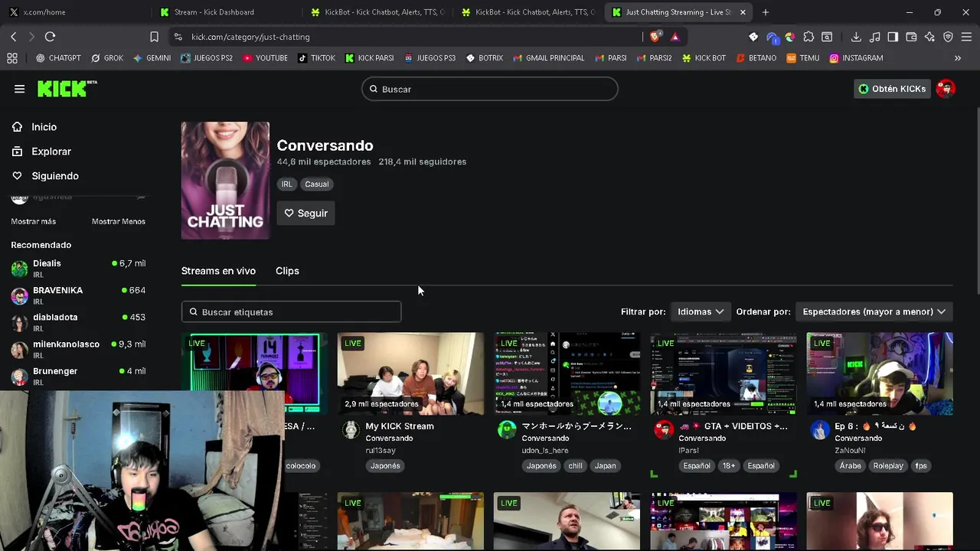Expand following list with Mostrar más
Screen dimensions: 980x551
tap(34, 221)
